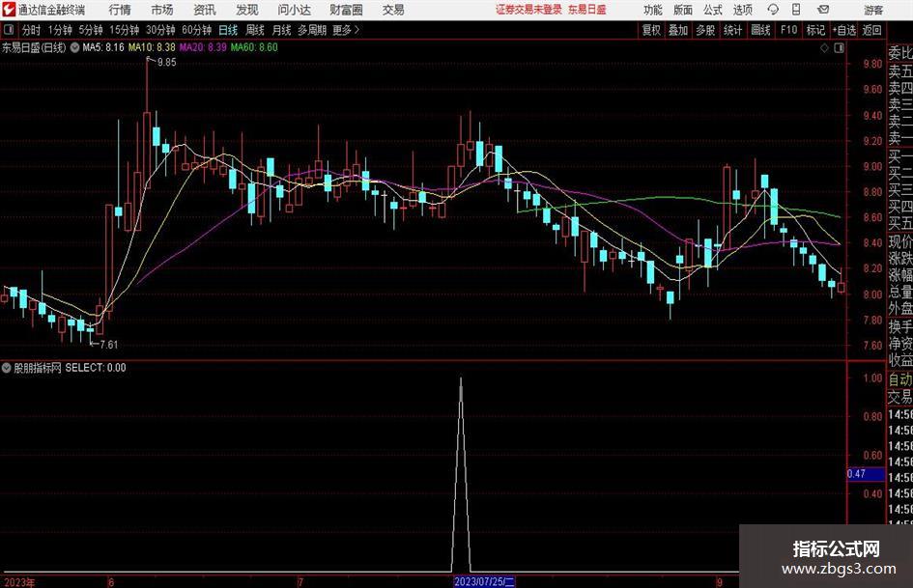This screenshot has height=588, width=913.
Task: Open the 选项 menu
Action: (743, 10)
